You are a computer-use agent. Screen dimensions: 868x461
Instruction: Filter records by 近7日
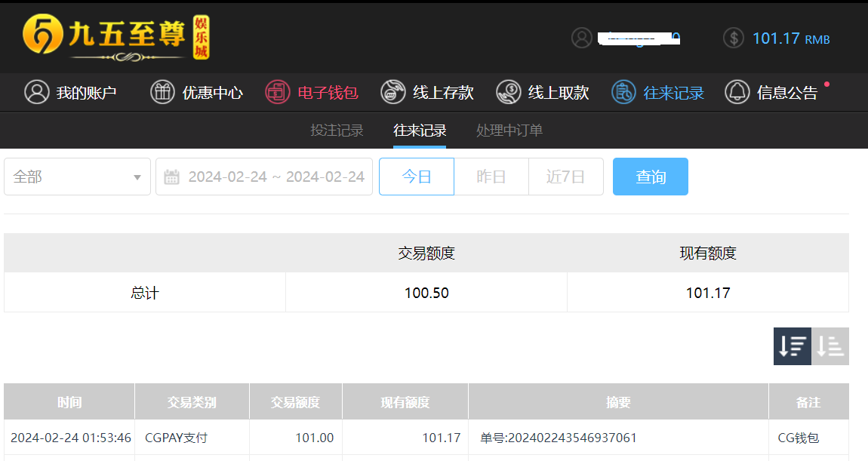tap(566, 177)
